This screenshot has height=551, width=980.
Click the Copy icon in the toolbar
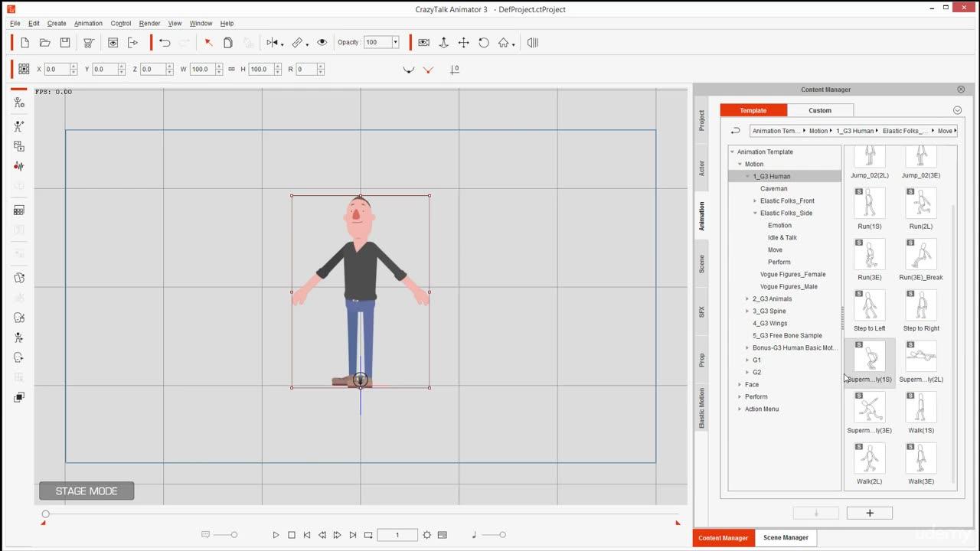(228, 43)
